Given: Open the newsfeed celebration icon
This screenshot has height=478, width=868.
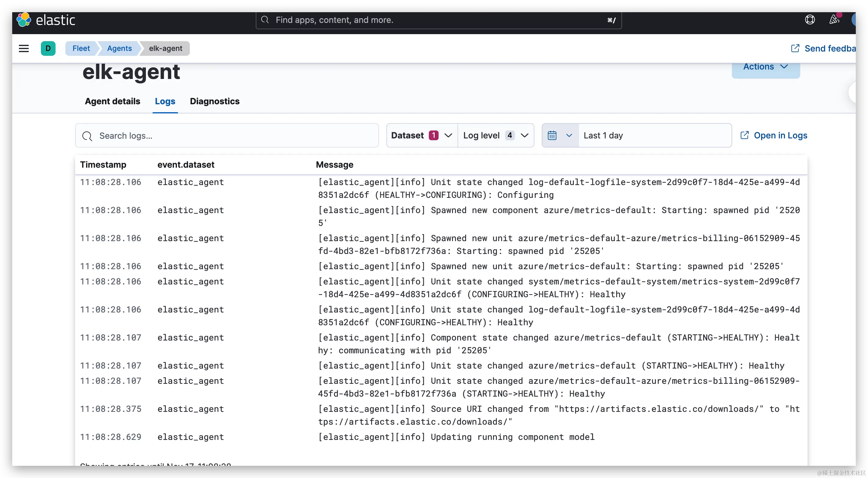Looking at the screenshot, I should click(834, 20).
